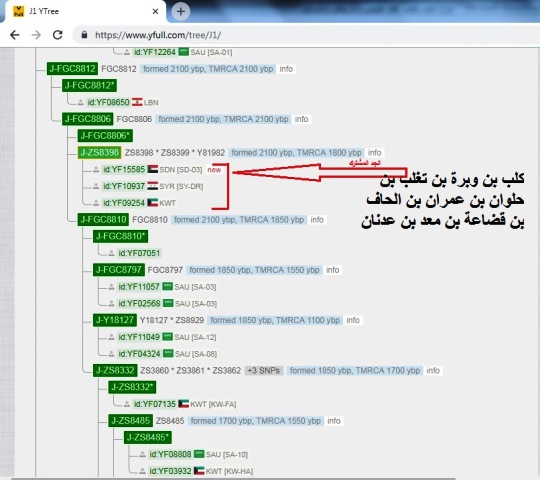
Task: Click person icon beside YF08650
Action: point(81,102)
